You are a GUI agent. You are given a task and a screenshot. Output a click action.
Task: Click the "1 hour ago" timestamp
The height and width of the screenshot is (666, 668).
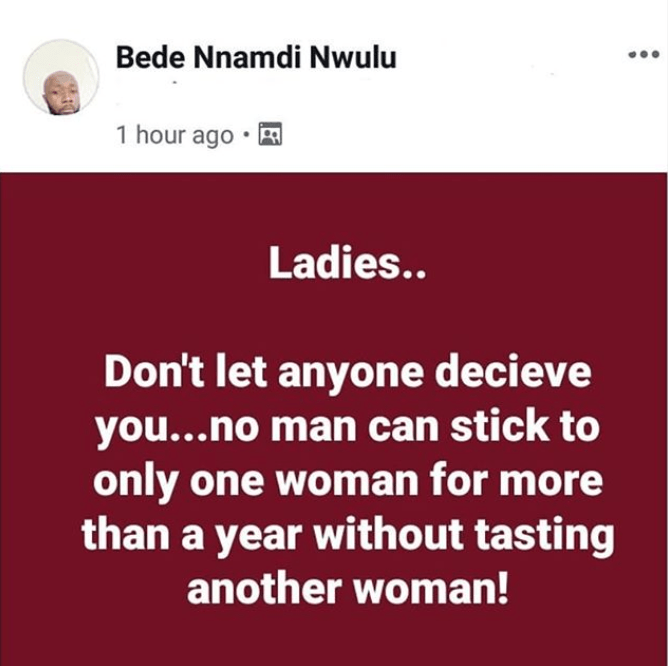click(x=174, y=135)
